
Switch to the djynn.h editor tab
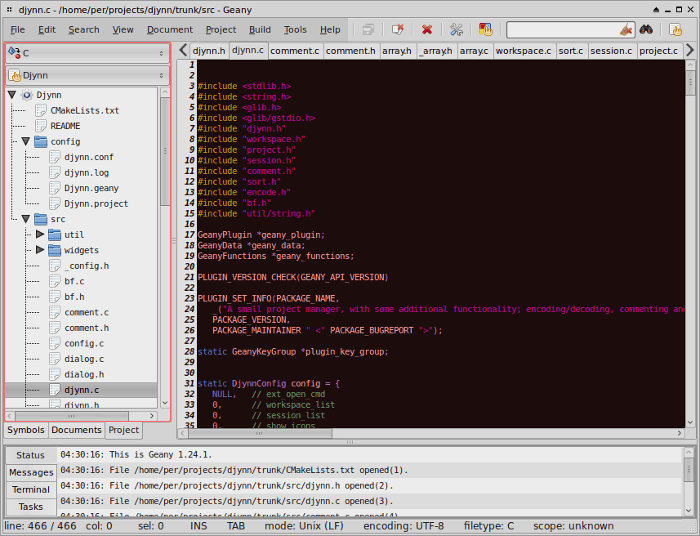(209, 51)
